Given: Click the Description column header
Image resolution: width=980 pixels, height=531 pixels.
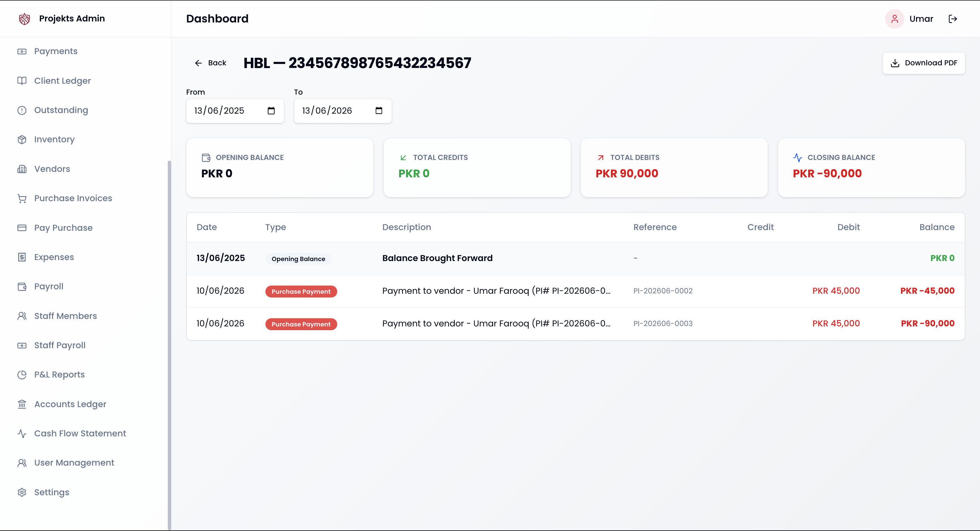Looking at the screenshot, I should (406, 227).
